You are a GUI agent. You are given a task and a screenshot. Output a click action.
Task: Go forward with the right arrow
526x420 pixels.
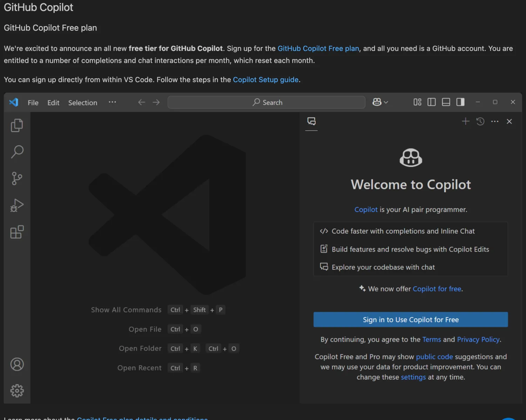click(x=156, y=102)
